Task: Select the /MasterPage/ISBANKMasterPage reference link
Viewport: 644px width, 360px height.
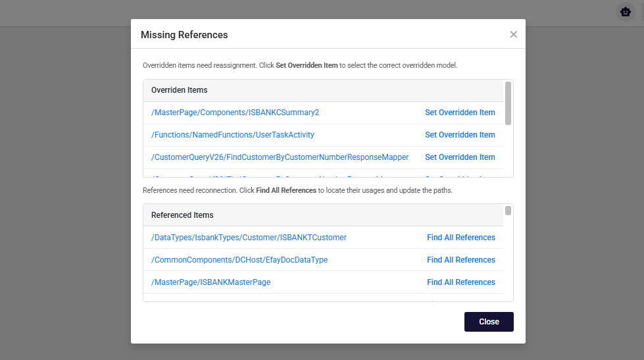Action: click(x=211, y=282)
